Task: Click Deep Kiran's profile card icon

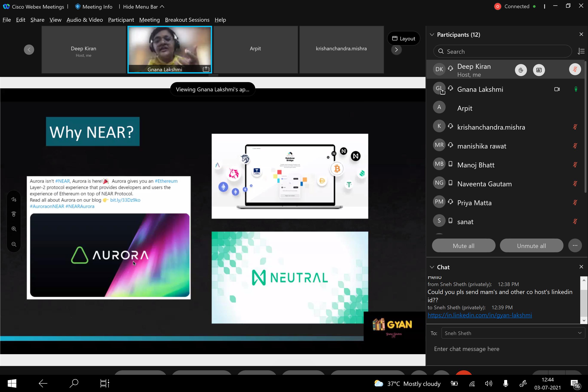Action: click(x=539, y=70)
